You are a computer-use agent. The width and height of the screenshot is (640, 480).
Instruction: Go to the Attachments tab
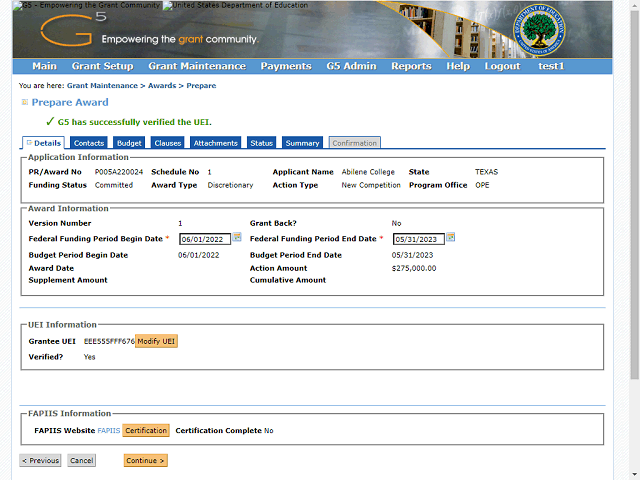(215, 143)
